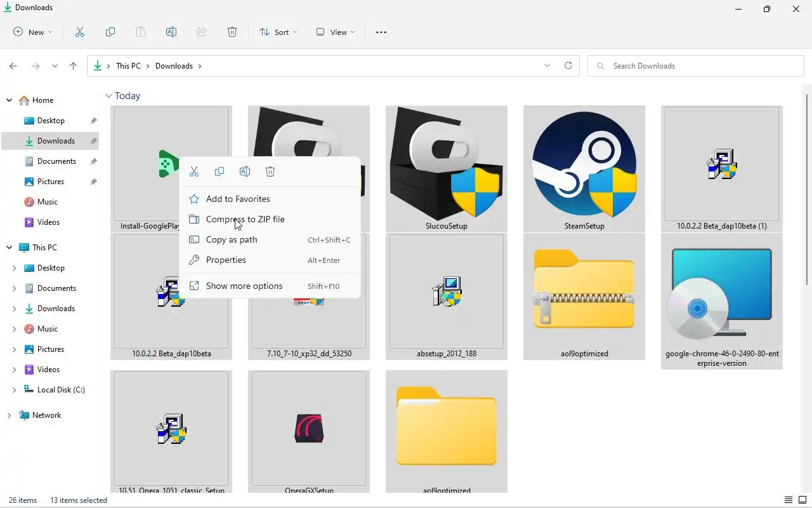The width and height of the screenshot is (812, 508).
Task: Collapse the This PC tree node
Action: click(9, 248)
